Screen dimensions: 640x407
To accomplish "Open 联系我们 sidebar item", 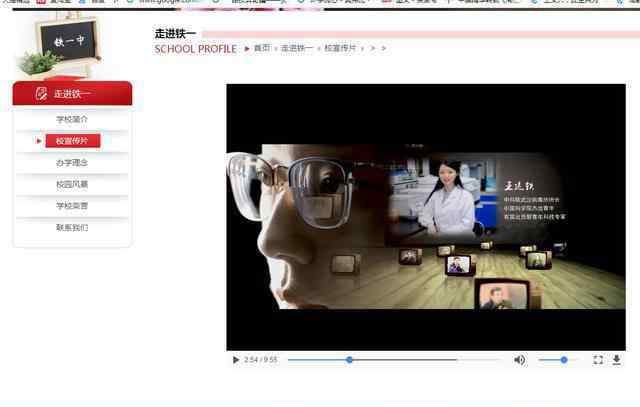I will tap(72, 227).
